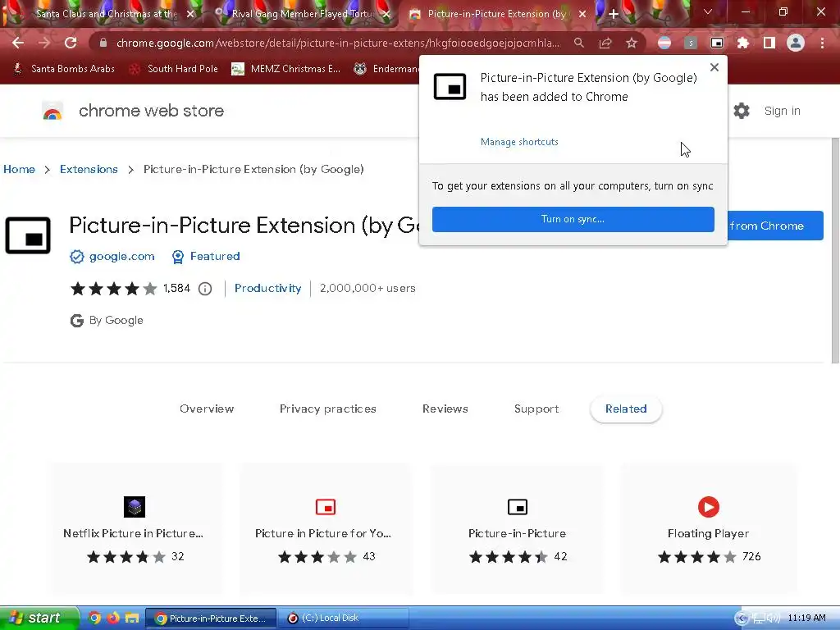Click the Turn on sync button
Viewport: 840px width, 630px height.
point(573,219)
